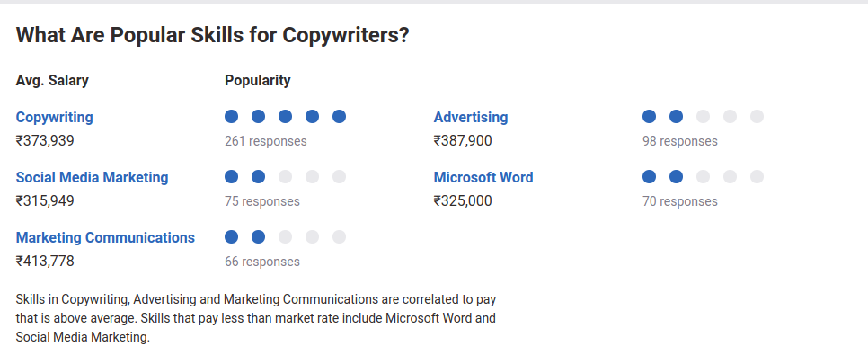The image size is (868, 364).
Task: Click the "70 responses" text under Microsoft Word
Action: [x=680, y=201]
